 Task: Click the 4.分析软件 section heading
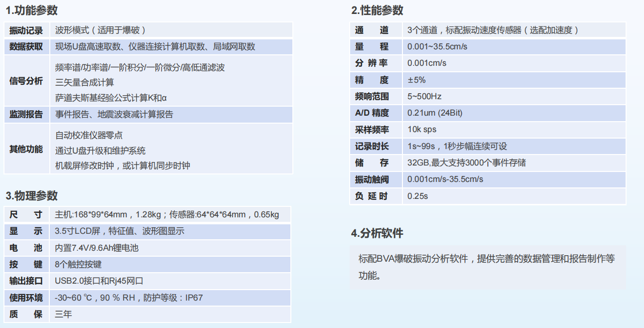tap(377, 233)
